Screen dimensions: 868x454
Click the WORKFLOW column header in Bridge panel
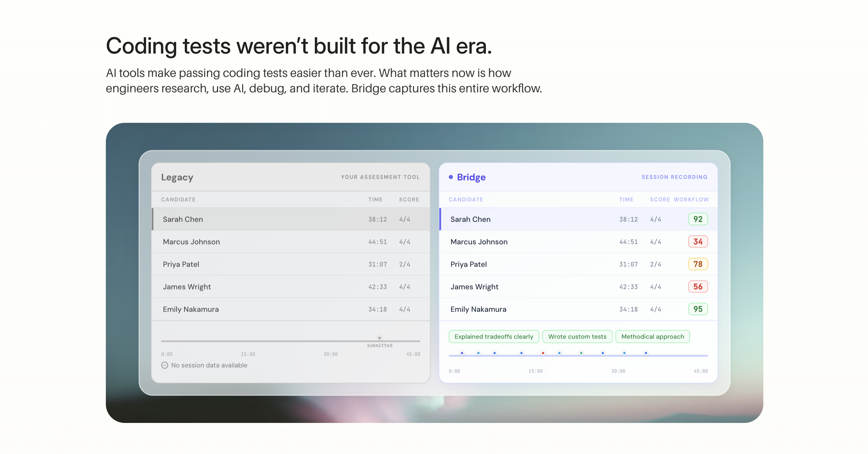point(691,200)
